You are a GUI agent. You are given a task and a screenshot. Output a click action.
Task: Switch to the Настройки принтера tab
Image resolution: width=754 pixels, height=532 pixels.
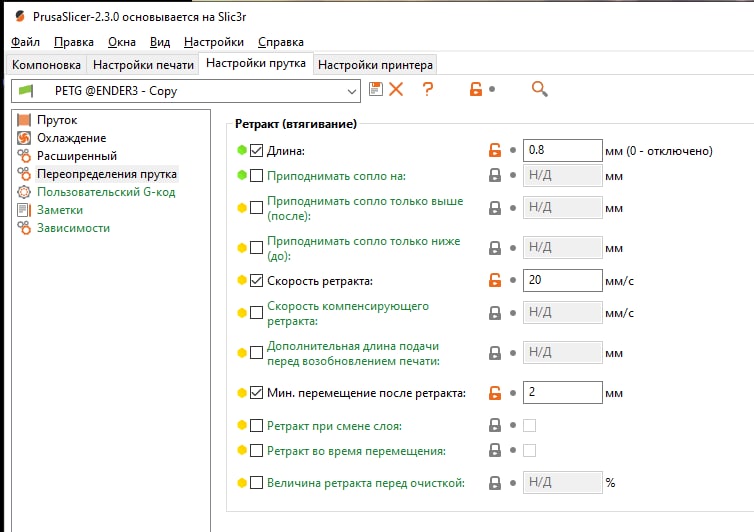coord(375,64)
